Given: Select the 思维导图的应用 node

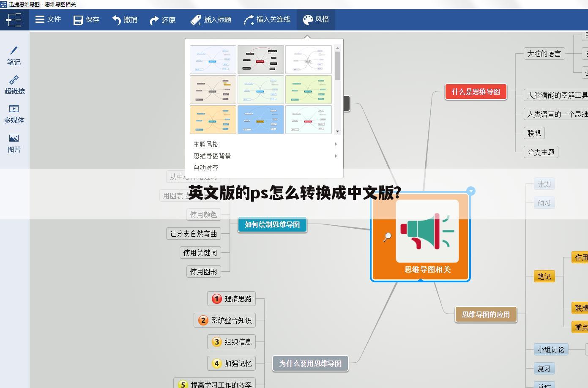Looking at the screenshot, I should pos(486,314).
